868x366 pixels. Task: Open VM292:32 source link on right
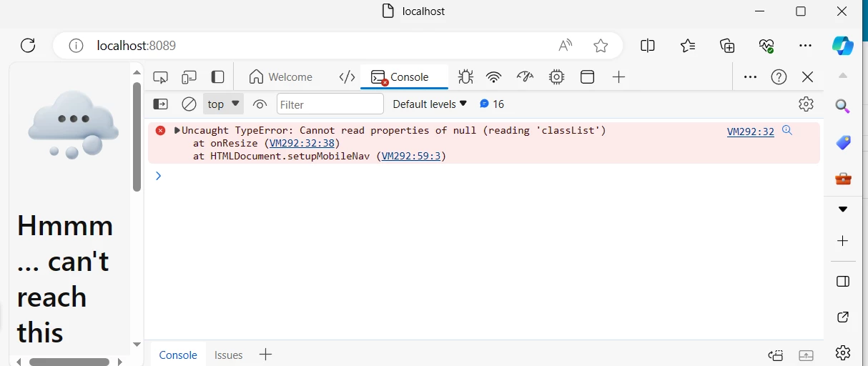click(x=751, y=132)
